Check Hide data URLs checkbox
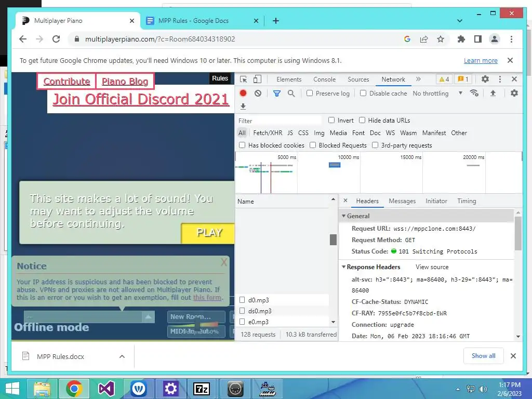The image size is (532, 399). coord(362,120)
